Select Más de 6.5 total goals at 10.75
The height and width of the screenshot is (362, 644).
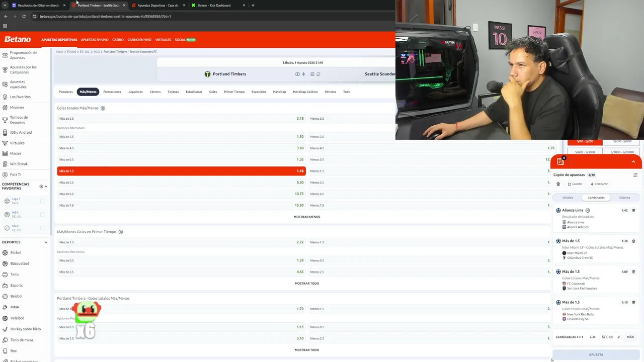point(181,194)
